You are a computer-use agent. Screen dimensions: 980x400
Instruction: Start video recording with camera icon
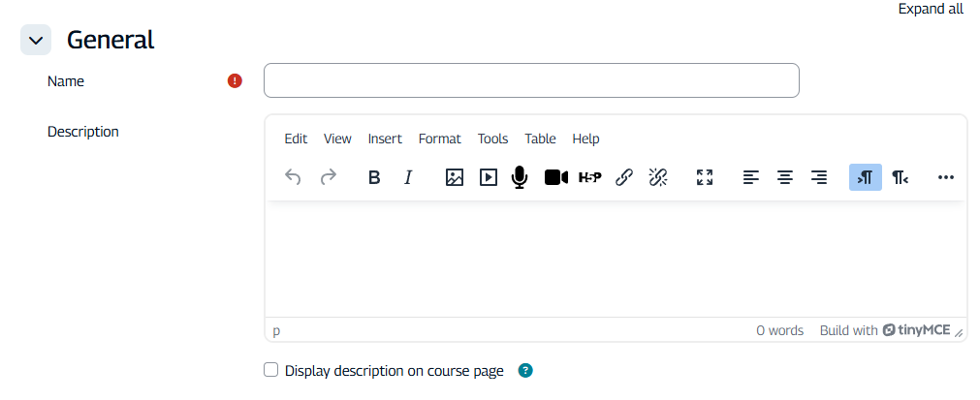(555, 177)
